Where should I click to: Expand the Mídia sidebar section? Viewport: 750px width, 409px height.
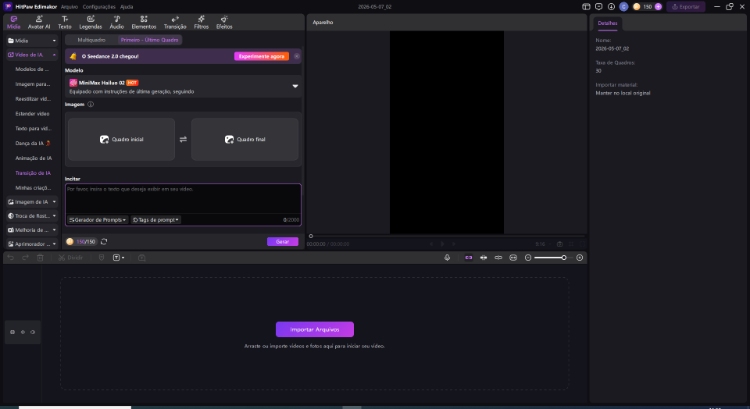(x=32, y=41)
